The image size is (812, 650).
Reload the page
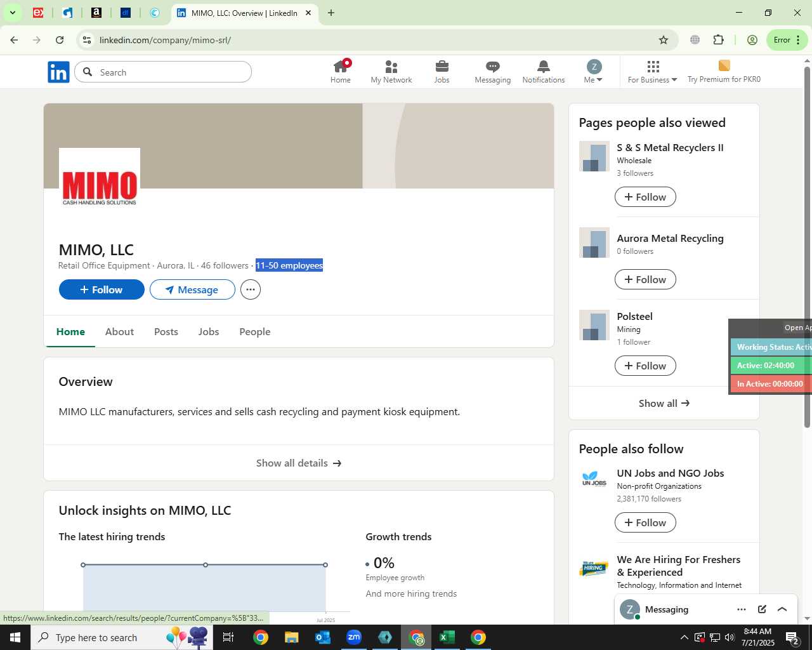tap(60, 40)
